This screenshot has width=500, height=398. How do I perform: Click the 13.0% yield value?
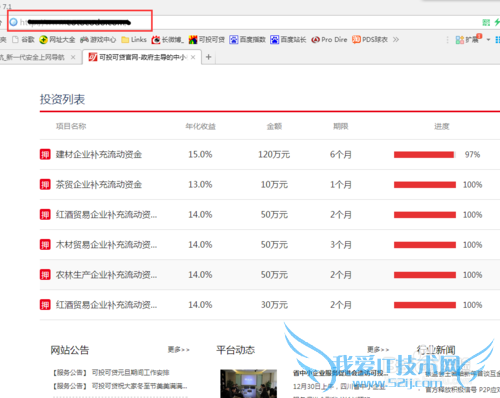coord(200,184)
